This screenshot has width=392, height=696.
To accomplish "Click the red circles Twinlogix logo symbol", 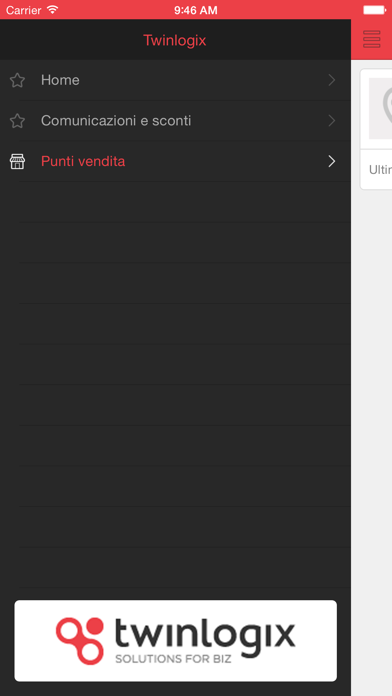I will pyautogui.click(x=80, y=641).
